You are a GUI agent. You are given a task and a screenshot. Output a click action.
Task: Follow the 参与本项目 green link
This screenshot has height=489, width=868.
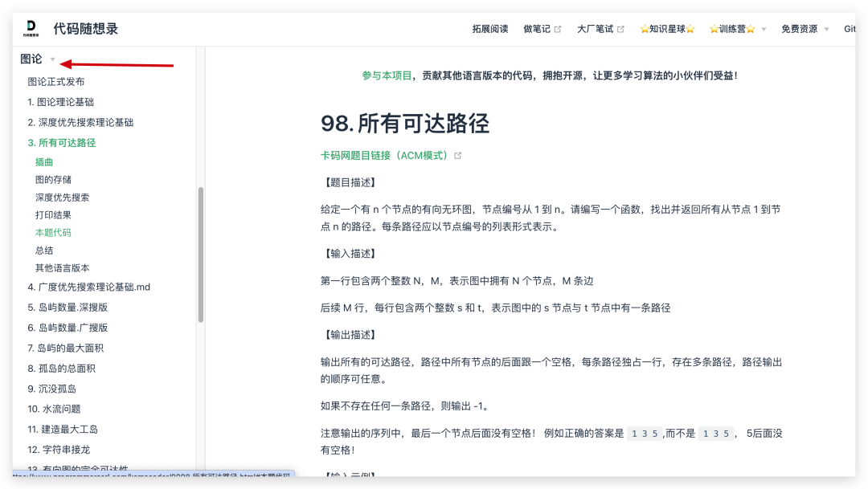click(x=386, y=75)
